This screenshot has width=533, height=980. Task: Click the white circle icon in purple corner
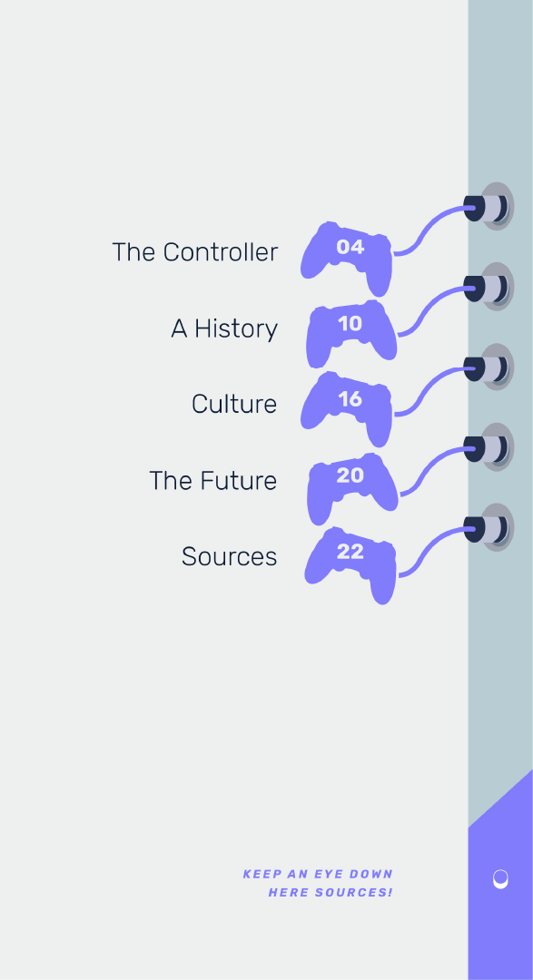click(x=500, y=878)
